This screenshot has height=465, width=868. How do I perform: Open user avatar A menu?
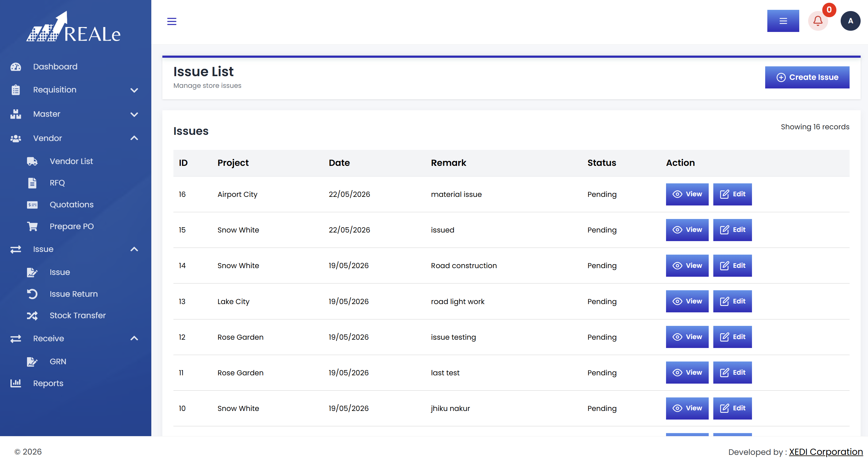point(850,21)
